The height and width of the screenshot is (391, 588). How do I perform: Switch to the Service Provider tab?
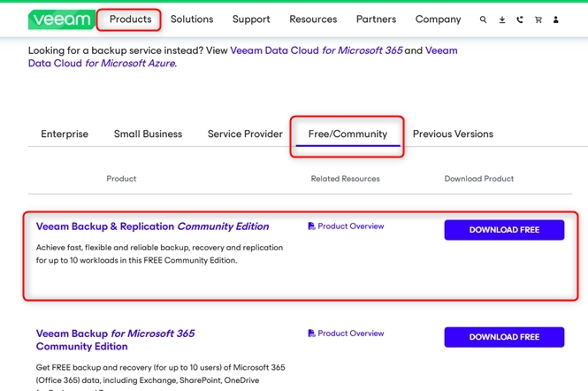[x=245, y=134]
